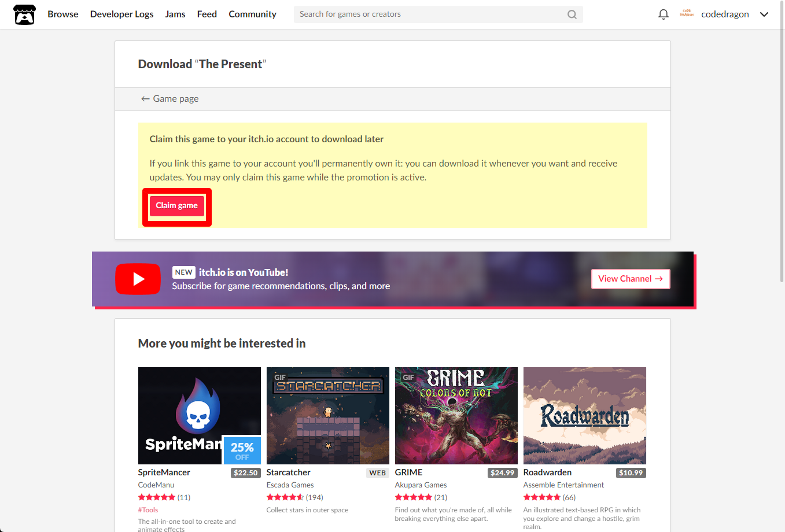Open Developer Logs
The image size is (785, 532).
pos(122,14)
